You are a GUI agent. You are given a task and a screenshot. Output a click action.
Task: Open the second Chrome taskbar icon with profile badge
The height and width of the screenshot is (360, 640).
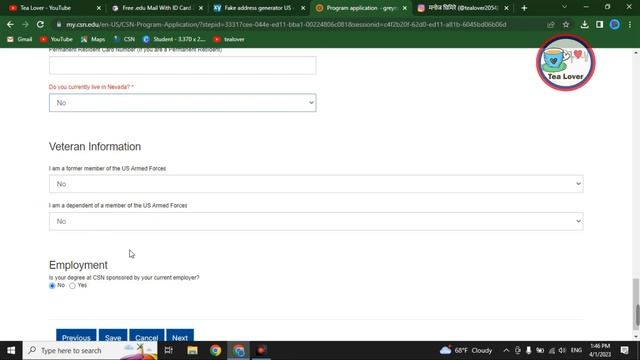click(x=239, y=350)
